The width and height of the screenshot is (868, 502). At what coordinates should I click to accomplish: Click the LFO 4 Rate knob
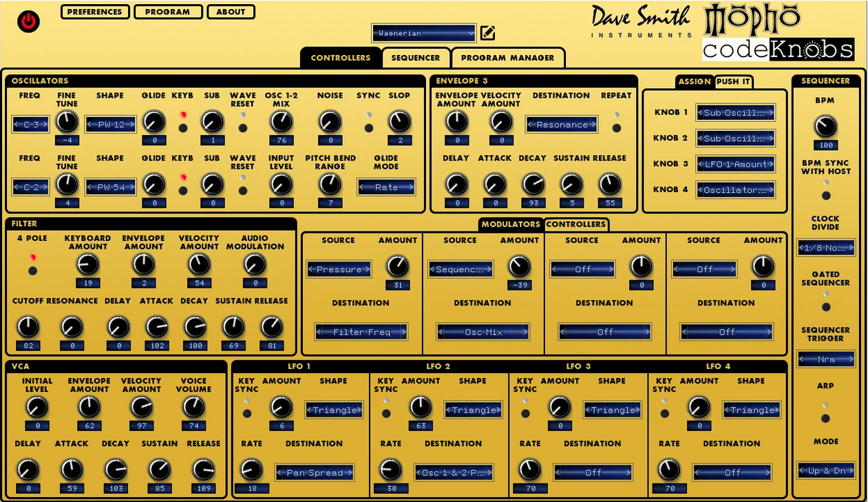point(668,470)
